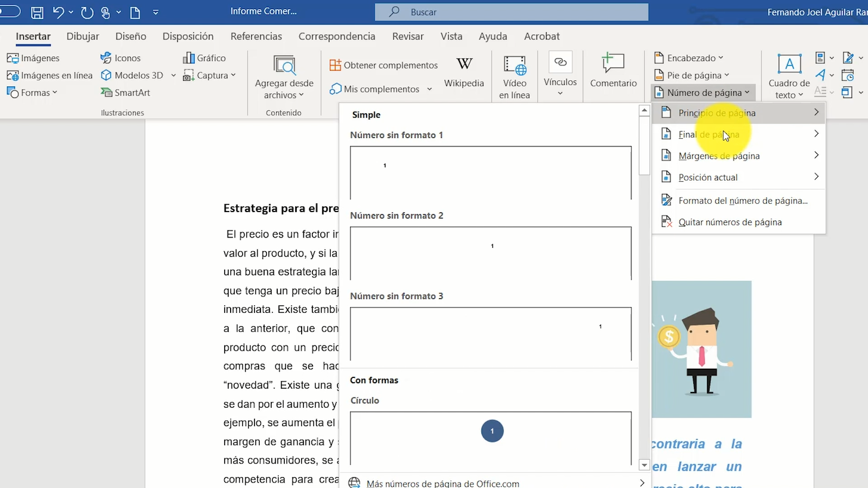The width and height of the screenshot is (868, 488).
Task: Click the Touch/Mouse mode hand icon
Action: (x=106, y=12)
